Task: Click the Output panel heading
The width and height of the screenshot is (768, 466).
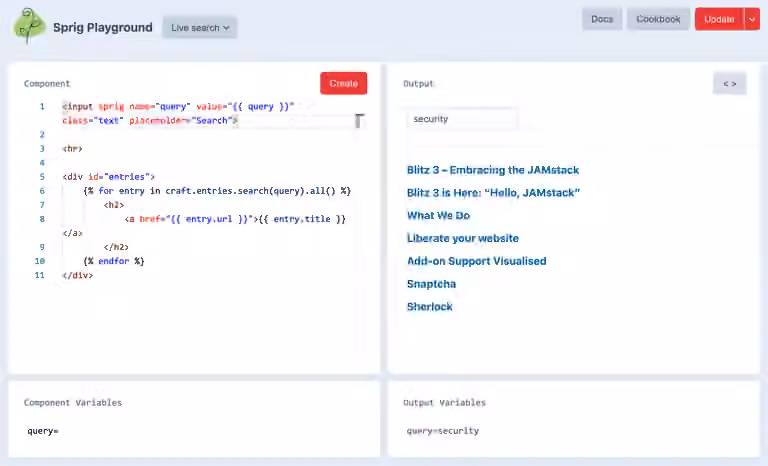Action: pyautogui.click(x=418, y=84)
